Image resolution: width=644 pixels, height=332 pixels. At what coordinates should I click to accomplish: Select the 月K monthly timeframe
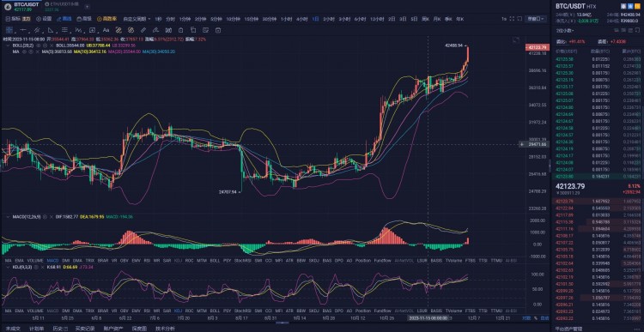[x=436, y=19]
